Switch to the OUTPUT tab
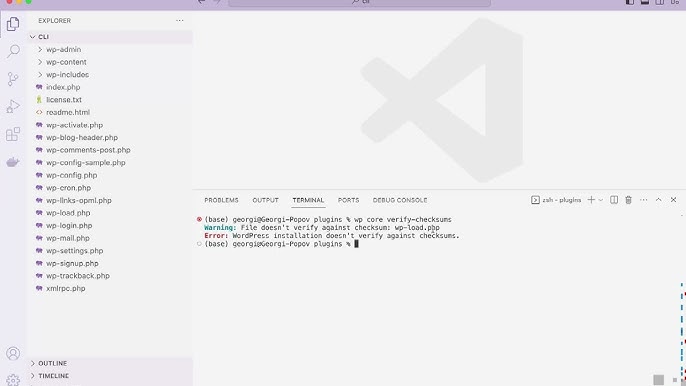The image size is (686, 386). tap(266, 200)
